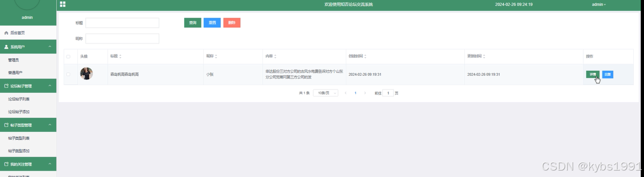The image size is (644, 177).
Task: Tick the checkbox for the 小张 row
Action: pyautogui.click(x=69, y=74)
